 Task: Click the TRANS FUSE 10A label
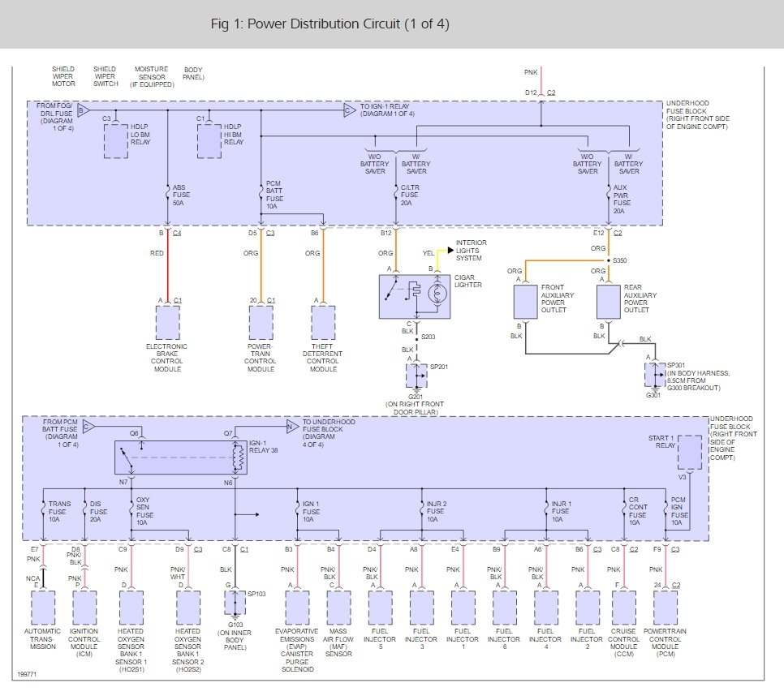point(59,511)
